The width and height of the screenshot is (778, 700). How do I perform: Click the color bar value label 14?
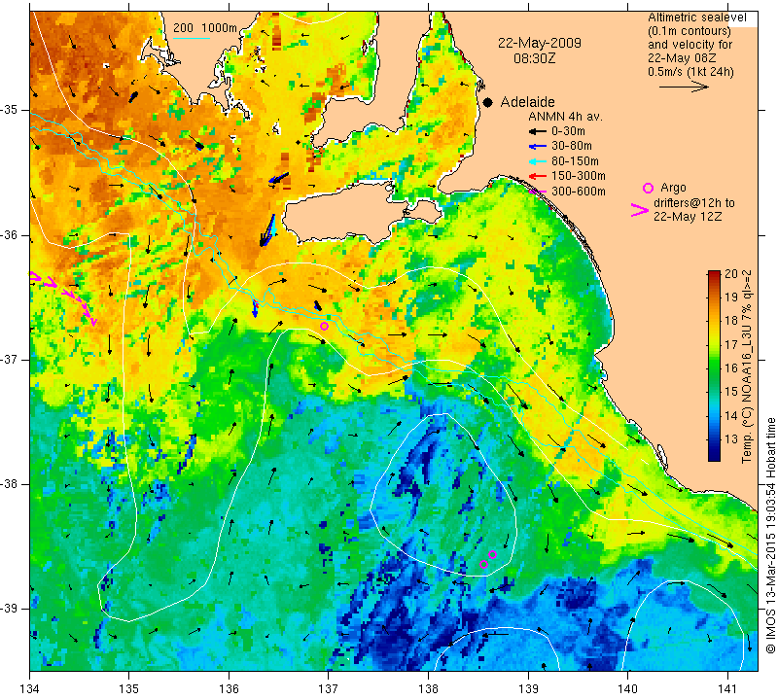point(731,415)
